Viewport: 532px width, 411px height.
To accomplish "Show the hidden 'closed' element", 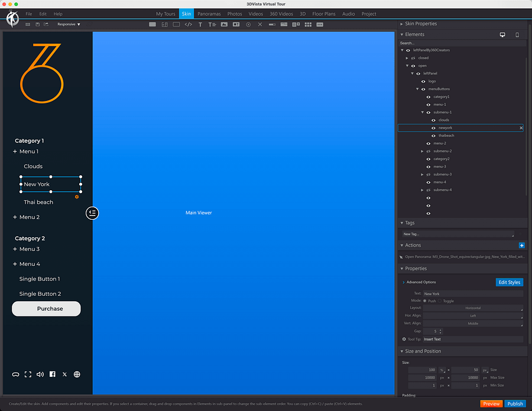I will coord(413,58).
